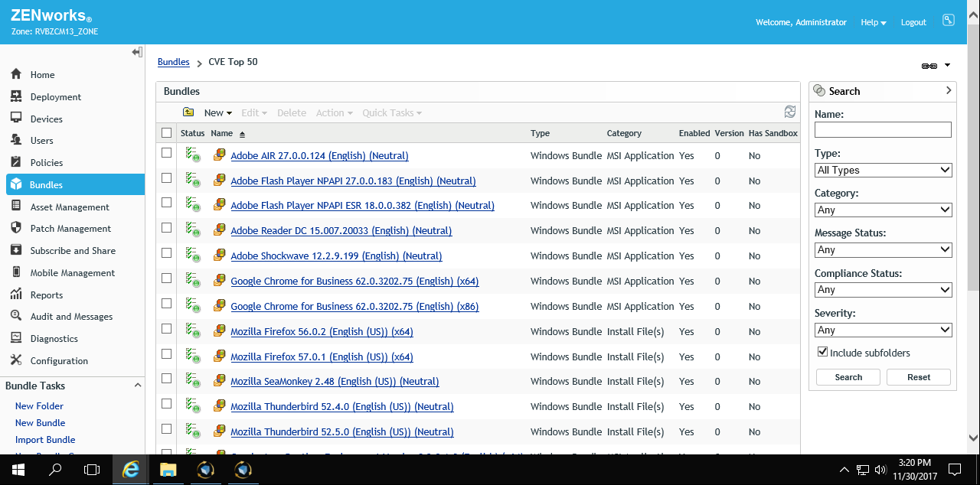Click the Reset button in Search panel
This screenshot has height=485, width=980.
(919, 377)
